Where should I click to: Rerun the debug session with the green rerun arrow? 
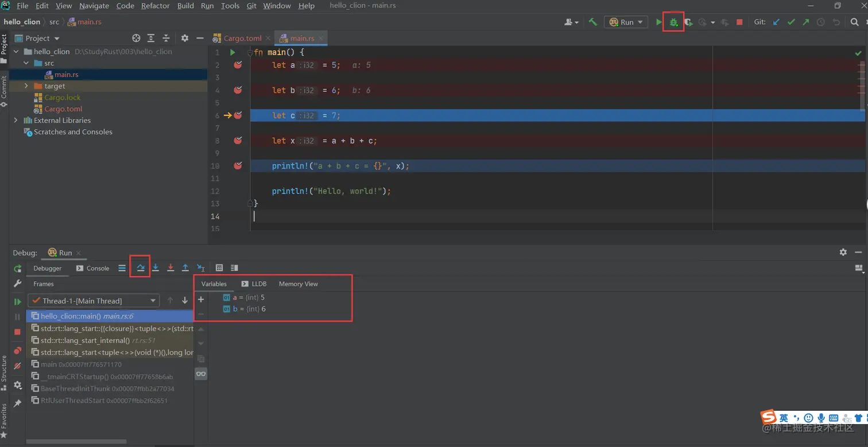click(x=17, y=269)
